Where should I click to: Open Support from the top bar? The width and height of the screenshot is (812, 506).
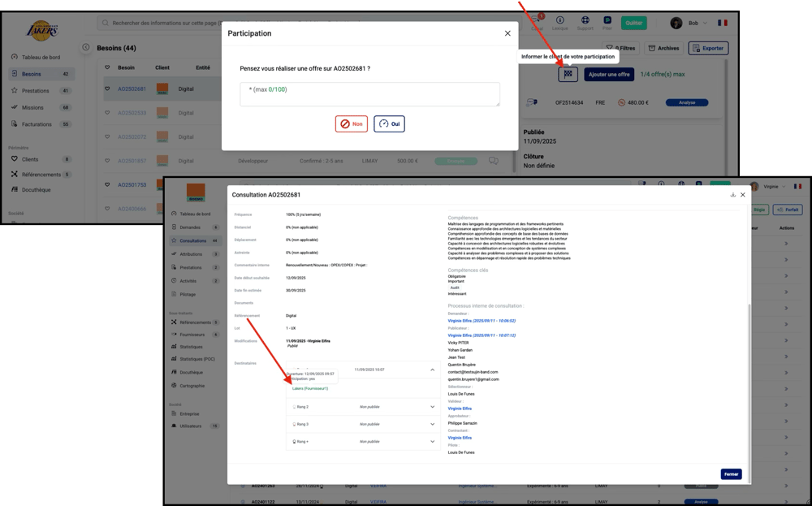(585, 23)
